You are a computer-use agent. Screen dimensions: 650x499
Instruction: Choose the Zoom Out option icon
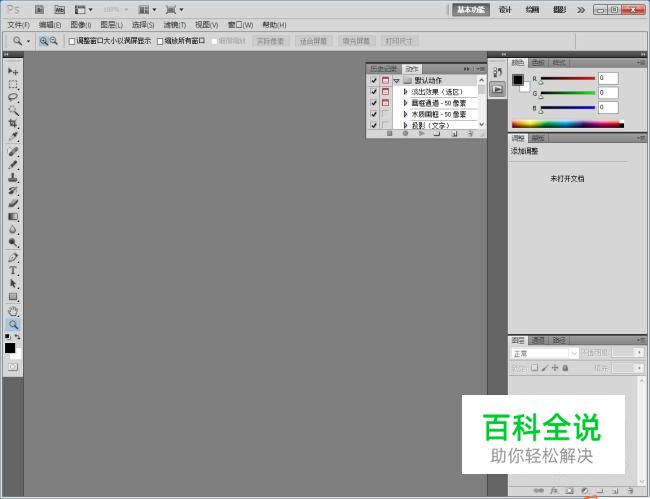pyautogui.click(x=53, y=41)
